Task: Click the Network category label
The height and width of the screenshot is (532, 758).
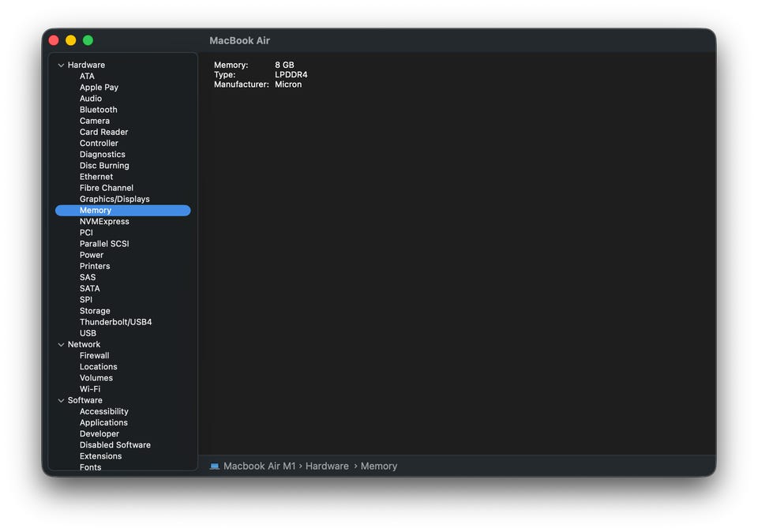Action: click(84, 344)
